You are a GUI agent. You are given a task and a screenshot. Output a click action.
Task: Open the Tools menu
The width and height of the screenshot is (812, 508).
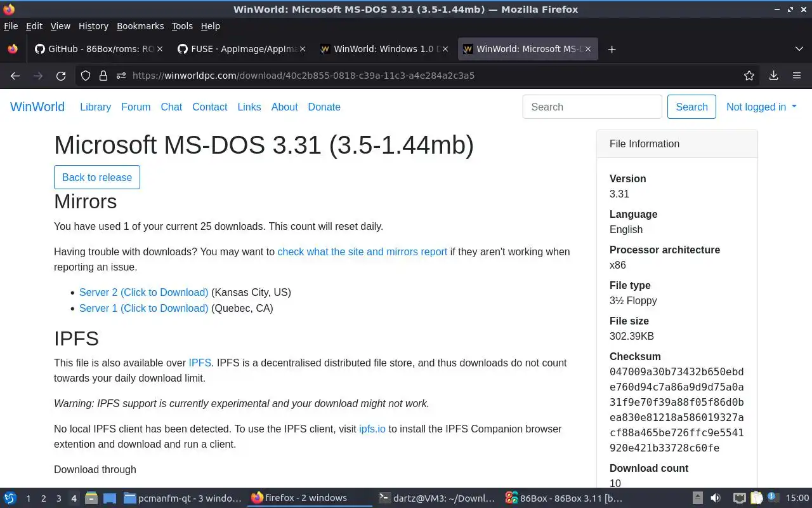coord(182,26)
